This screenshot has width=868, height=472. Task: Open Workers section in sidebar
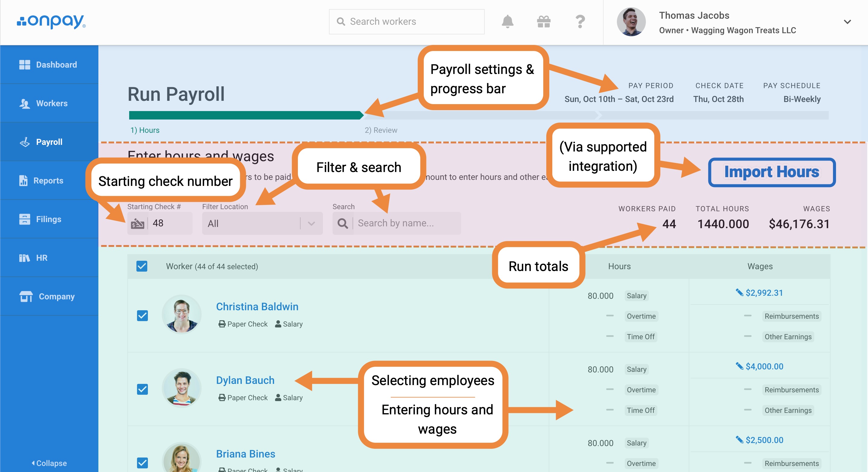point(49,104)
